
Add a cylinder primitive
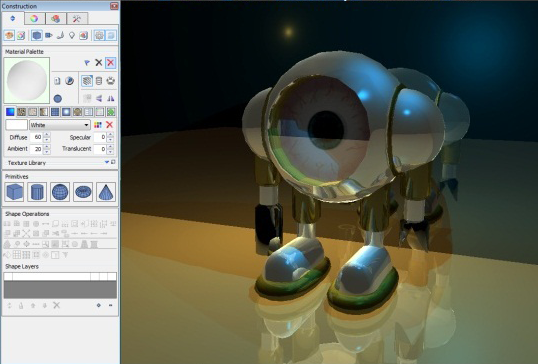(37, 192)
